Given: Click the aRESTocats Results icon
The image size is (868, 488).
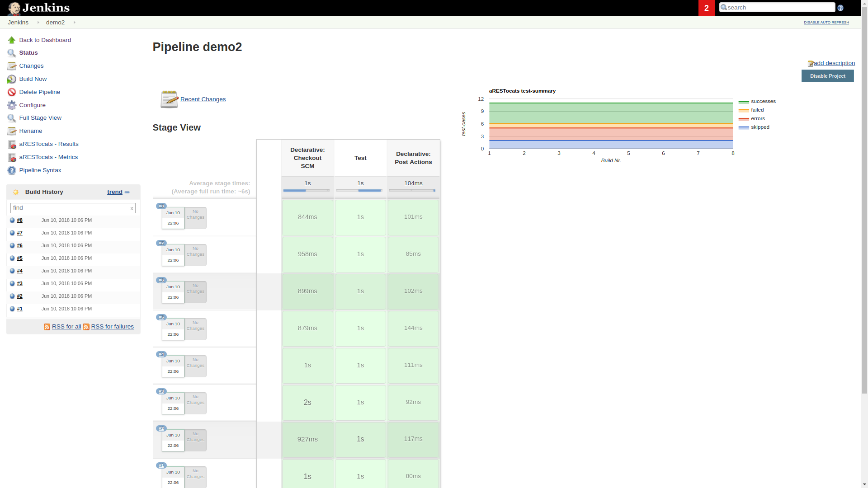Looking at the screenshot, I should point(12,145).
